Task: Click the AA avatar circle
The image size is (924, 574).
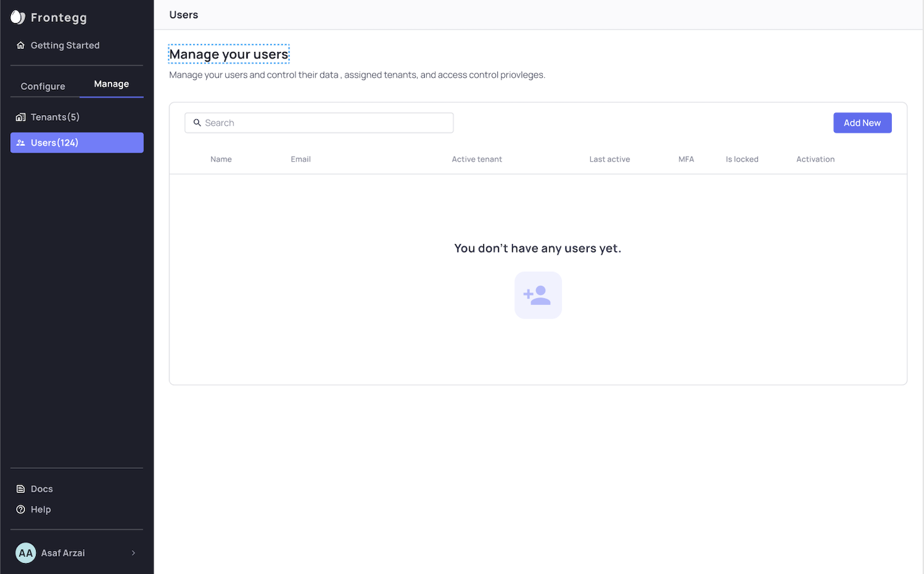Action: [x=26, y=553]
